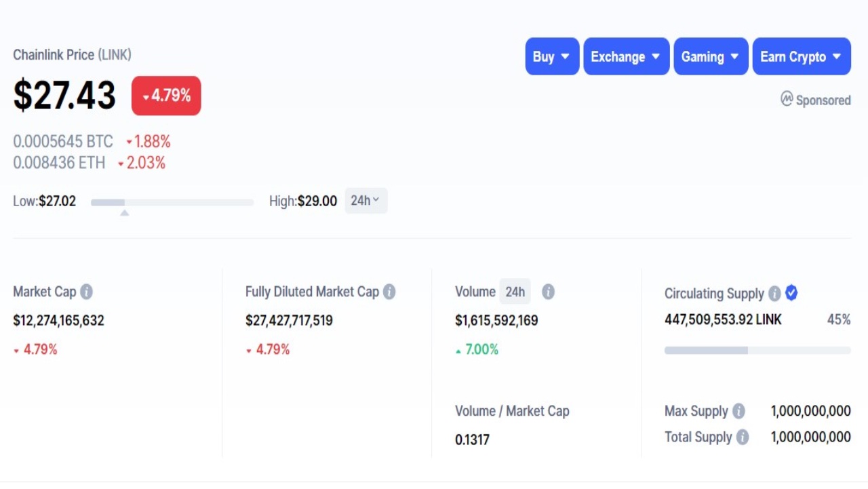Viewport: 868px width, 489px height.
Task: Open the Gaming dropdown
Action: 711,56
